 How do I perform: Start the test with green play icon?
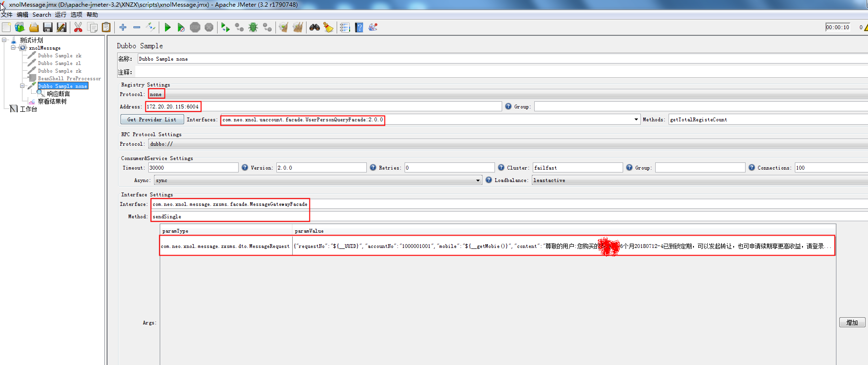tap(167, 27)
